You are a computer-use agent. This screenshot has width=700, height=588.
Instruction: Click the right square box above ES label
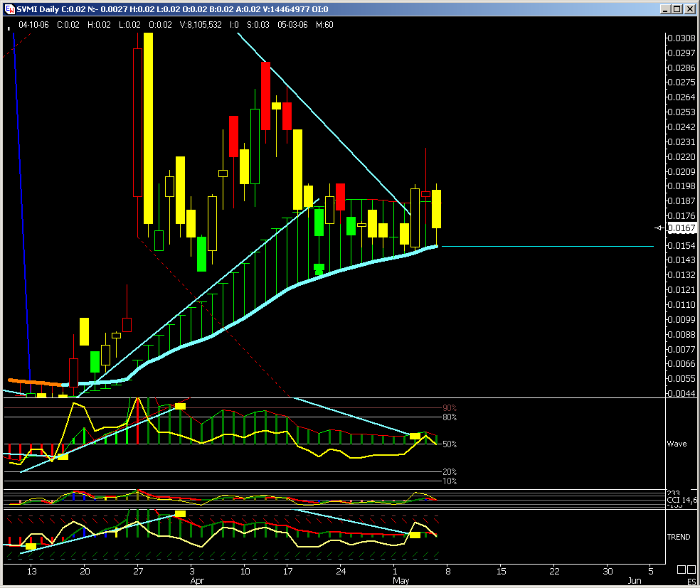coord(691,570)
